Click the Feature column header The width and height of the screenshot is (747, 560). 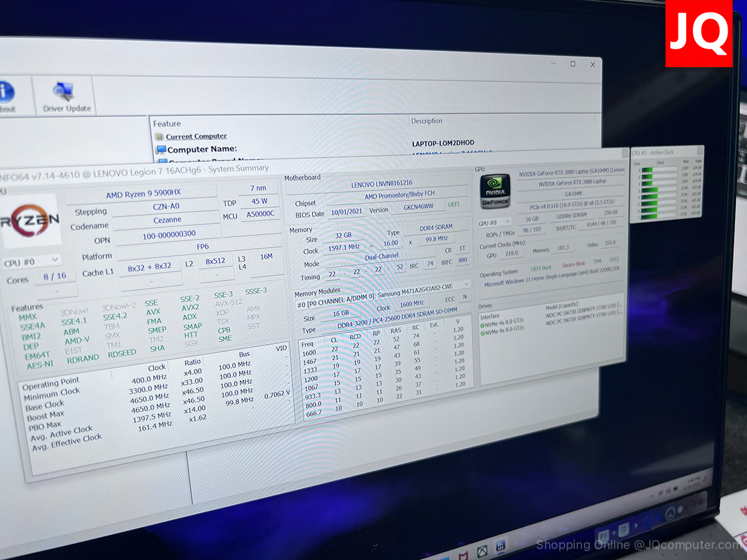pos(167,124)
